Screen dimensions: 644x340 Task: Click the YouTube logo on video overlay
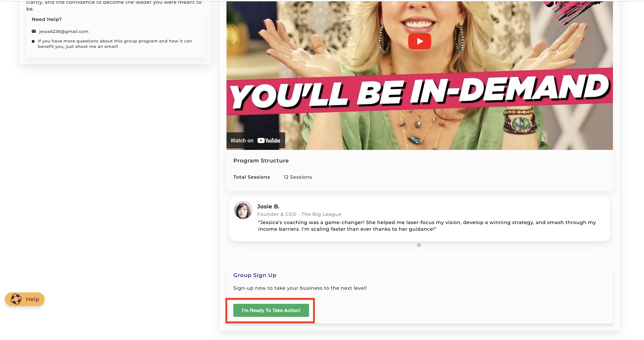[269, 141]
